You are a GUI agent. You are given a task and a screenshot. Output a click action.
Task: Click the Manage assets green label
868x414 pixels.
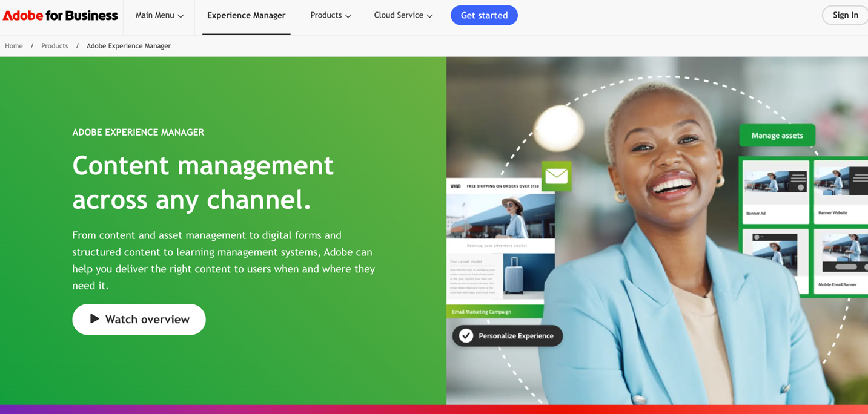tap(777, 135)
